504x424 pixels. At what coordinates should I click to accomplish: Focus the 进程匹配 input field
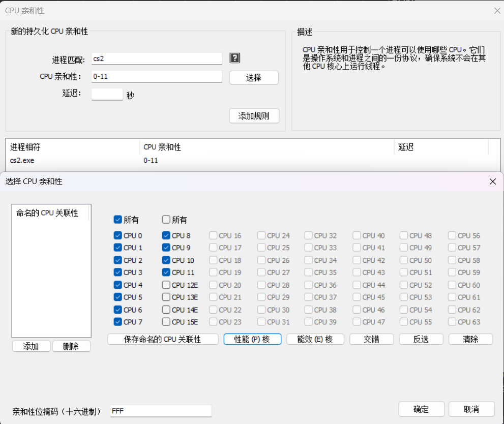pos(157,58)
